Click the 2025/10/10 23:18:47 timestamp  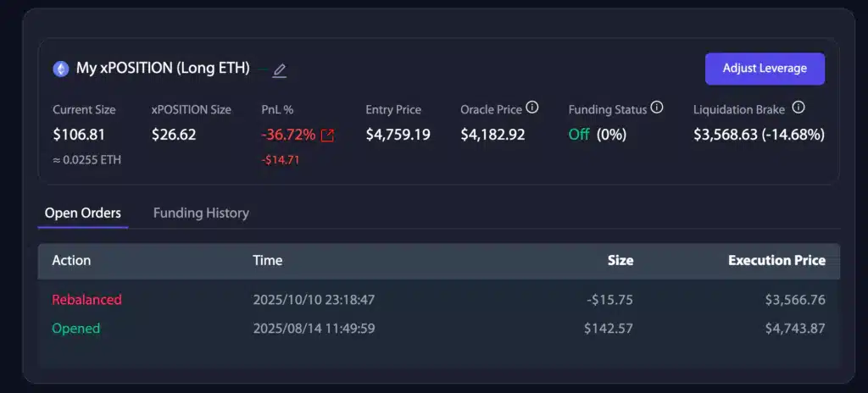click(314, 299)
